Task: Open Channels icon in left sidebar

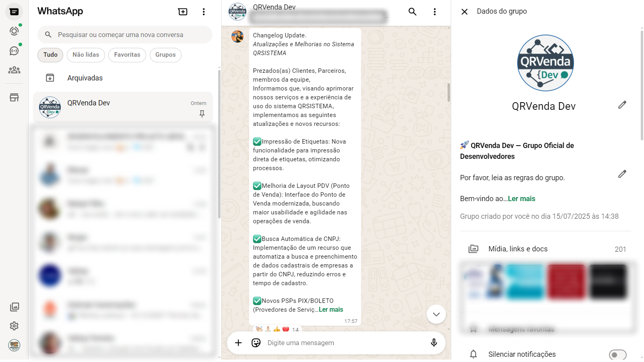Action: click(14, 51)
